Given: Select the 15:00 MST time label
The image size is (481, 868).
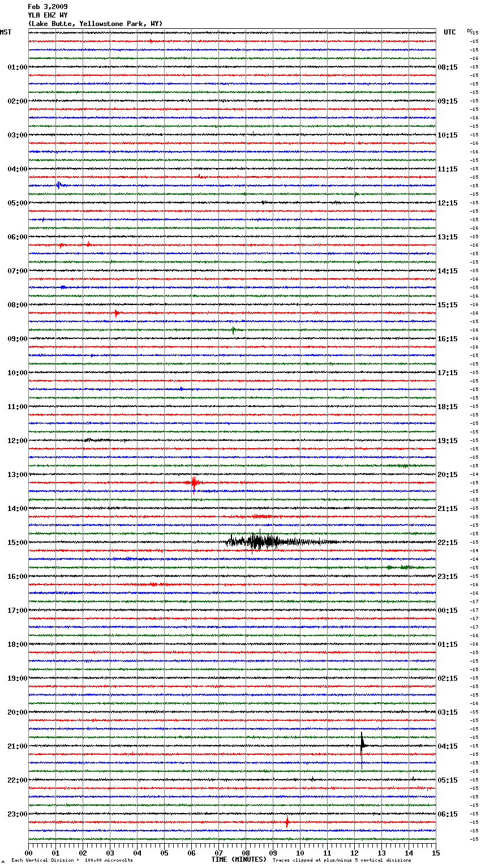Looking at the screenshot, I should pos(18,543).
